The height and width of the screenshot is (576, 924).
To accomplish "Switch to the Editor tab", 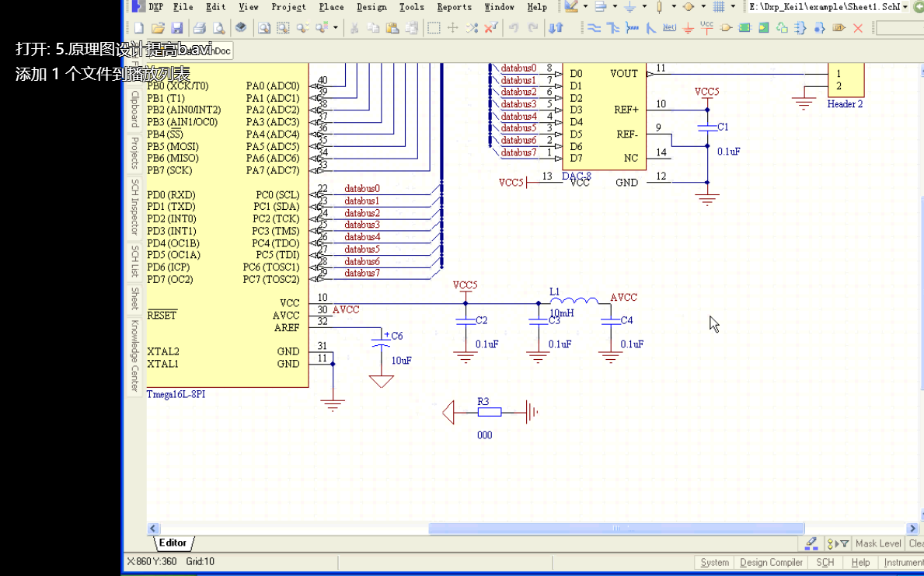I will [173, 543].
